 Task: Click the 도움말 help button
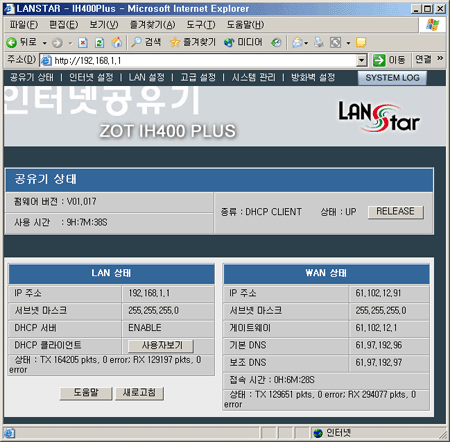pos(86,393)
